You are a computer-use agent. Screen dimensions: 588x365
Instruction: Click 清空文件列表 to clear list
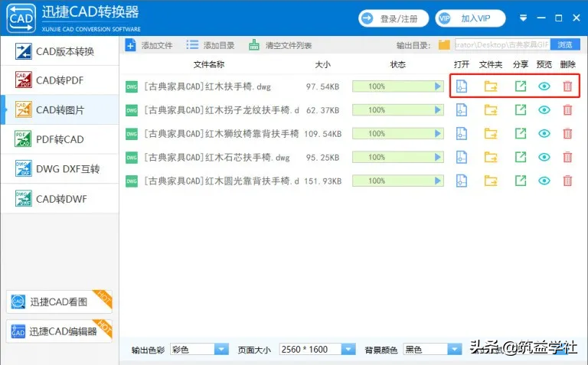(280, 45)
